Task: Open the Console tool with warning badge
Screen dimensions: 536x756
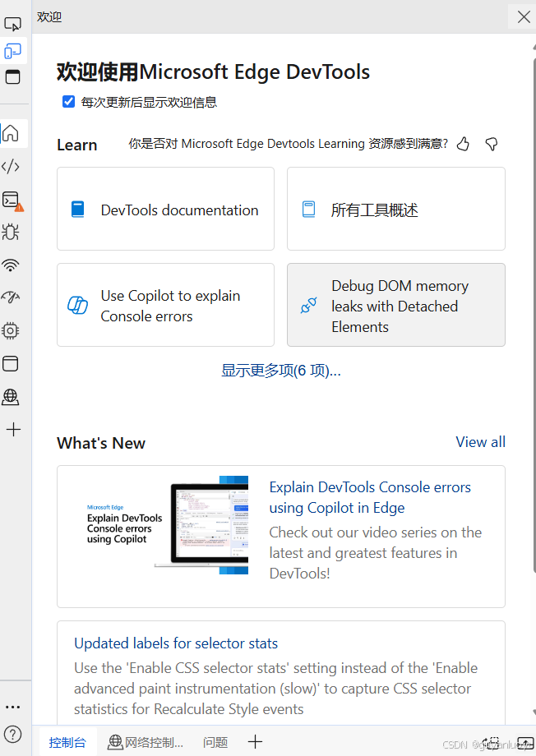Action: (x=12, y=200)
